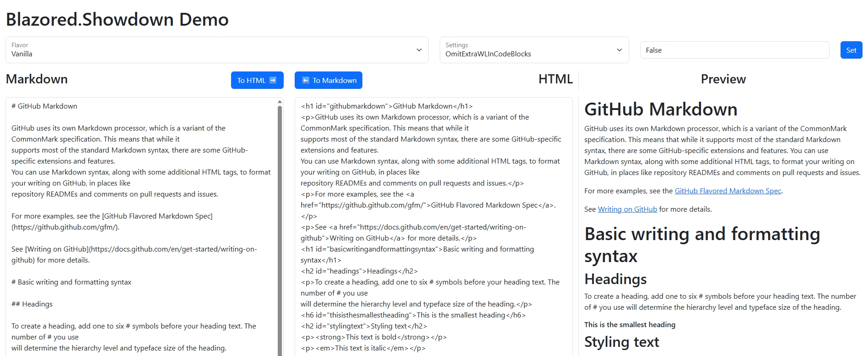Screen dimensions: 868x356
Task: Click the scroll-up arrow of Markdown editor
Action: point(280,102)
